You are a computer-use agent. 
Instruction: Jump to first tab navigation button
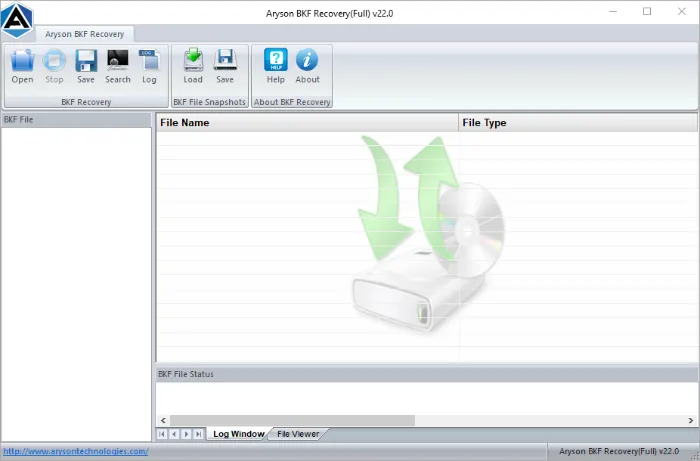click(162, 434)
